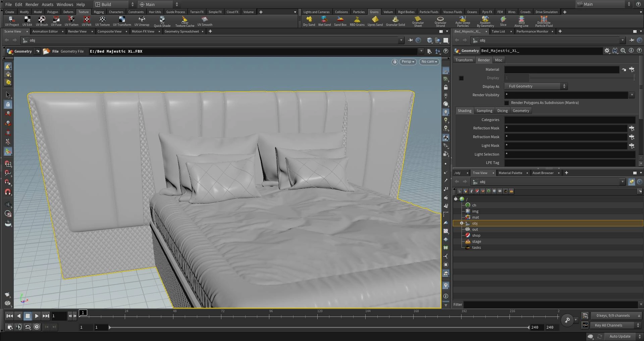Click the timeline frame marker 1

pyautogui.click(x=83, y=312)
